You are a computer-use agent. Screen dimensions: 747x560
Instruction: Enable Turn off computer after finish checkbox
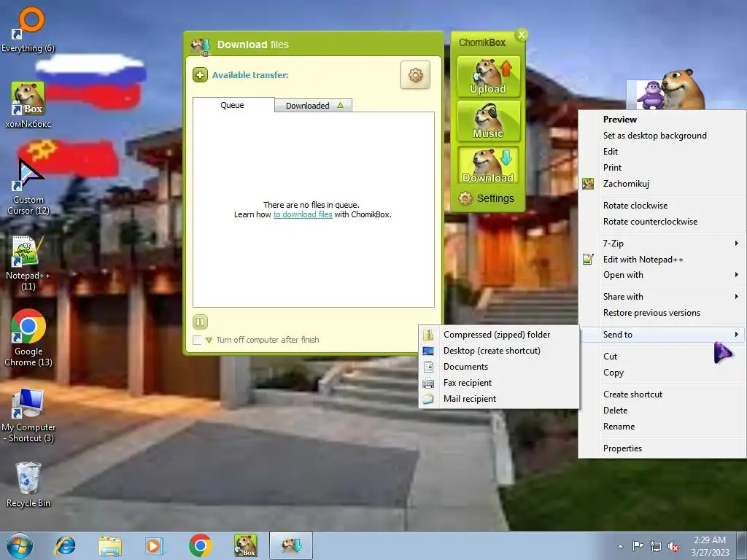click(197, 340)
